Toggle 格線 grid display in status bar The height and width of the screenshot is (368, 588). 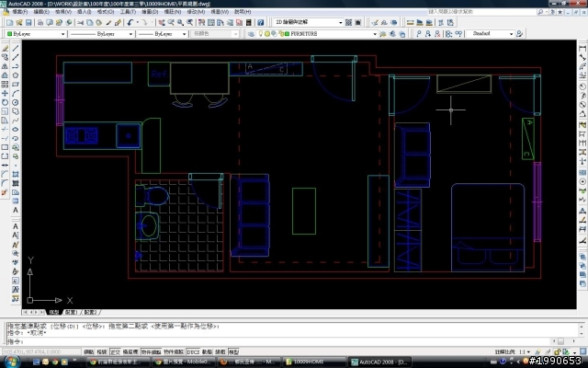pos(102,351)
